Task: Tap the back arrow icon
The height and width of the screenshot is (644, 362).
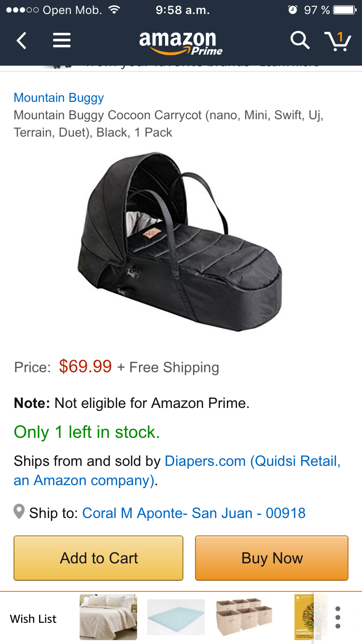Action: coord(22,41)
